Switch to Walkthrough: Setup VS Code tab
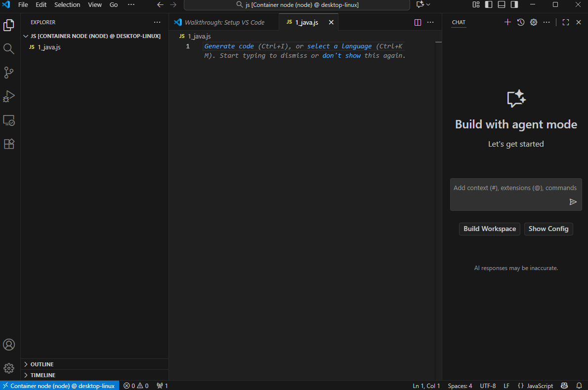588x390 pixels. point(224,23)
